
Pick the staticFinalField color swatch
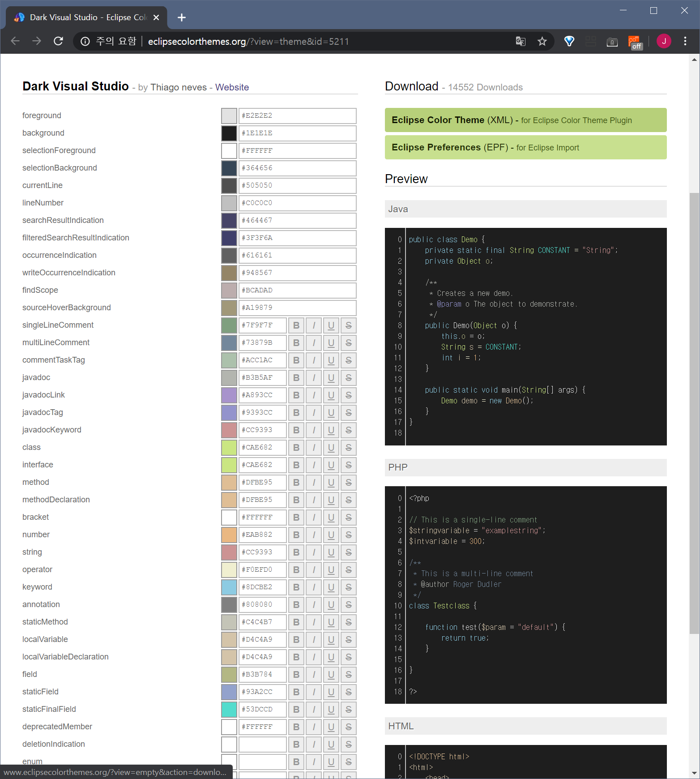(229, 710)
